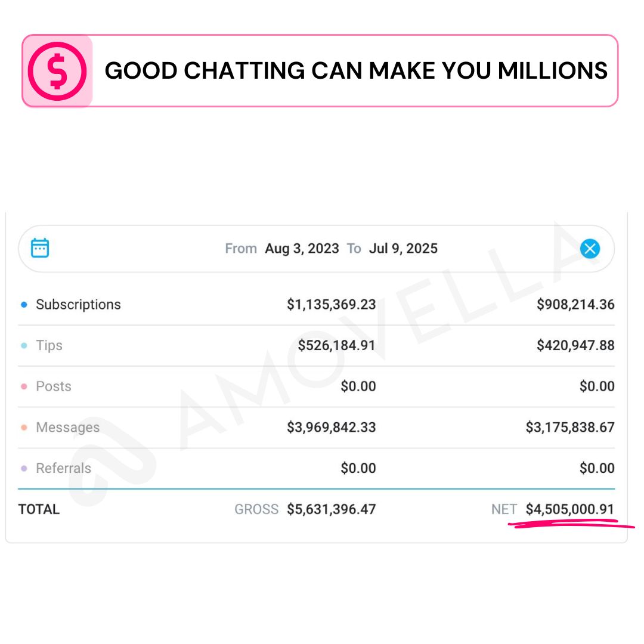Click the Good Chatting headline banner
The image size is (644, 644).
coord(356,71)
